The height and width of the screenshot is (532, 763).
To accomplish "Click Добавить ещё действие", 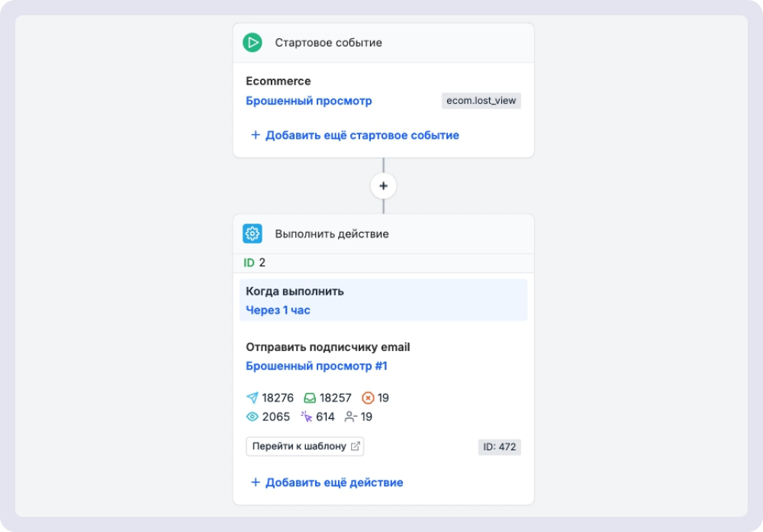I will (327, 482).
